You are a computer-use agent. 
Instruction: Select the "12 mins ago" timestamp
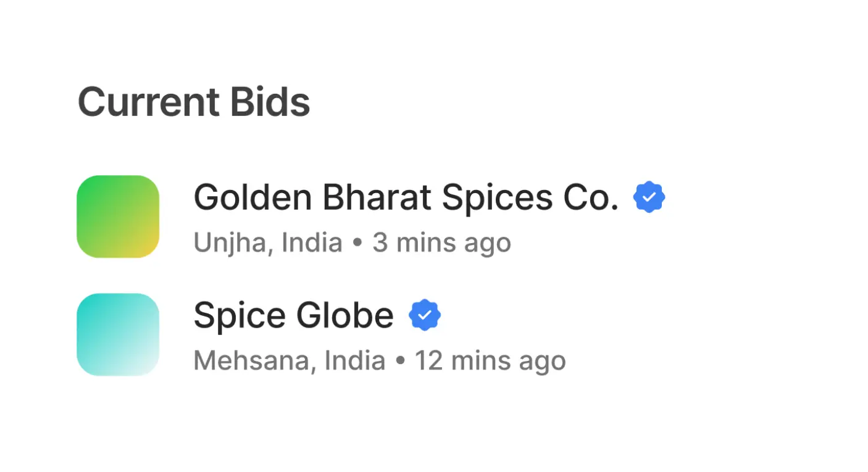point(490,361)
